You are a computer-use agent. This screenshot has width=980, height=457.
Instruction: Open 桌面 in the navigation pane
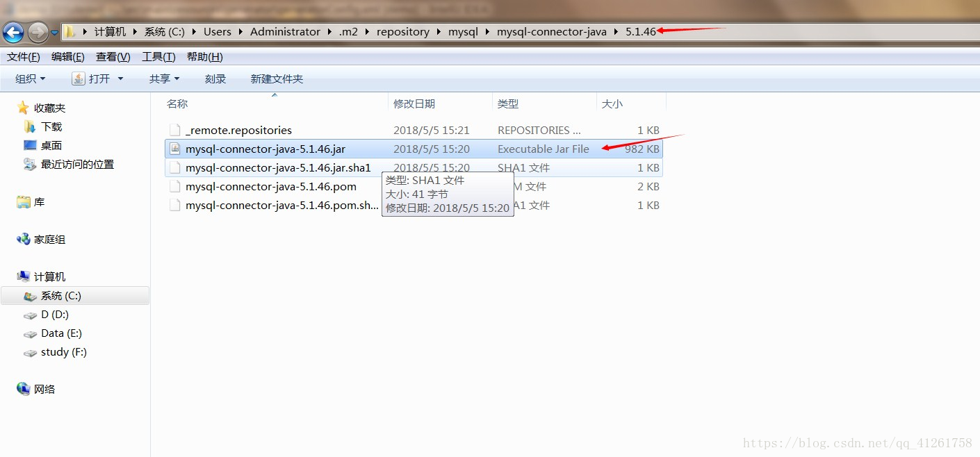point(51,145)
